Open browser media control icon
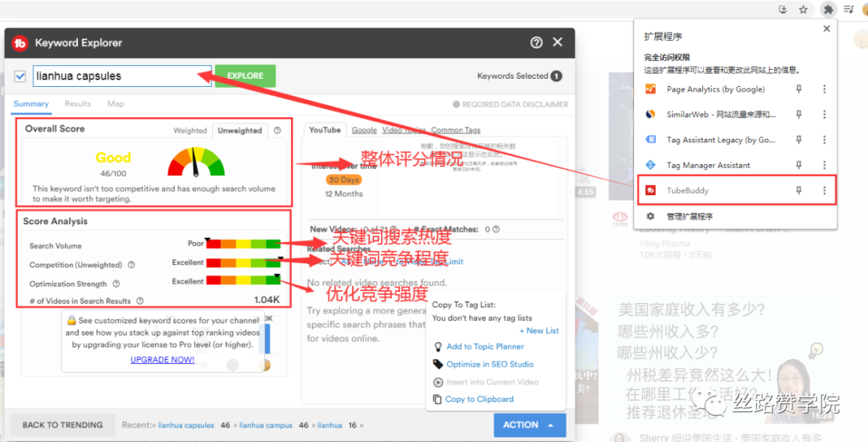 click(x=848, y=10)
